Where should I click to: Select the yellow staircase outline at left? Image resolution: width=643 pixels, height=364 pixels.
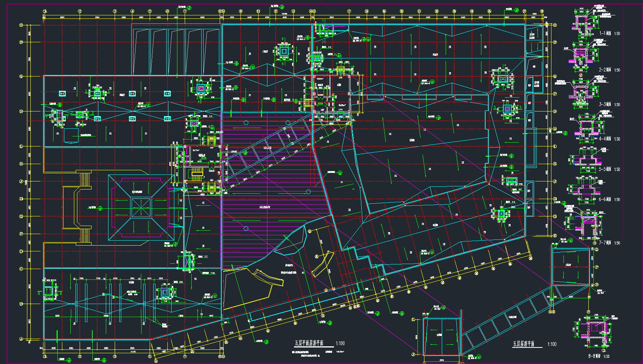(80, 208)
